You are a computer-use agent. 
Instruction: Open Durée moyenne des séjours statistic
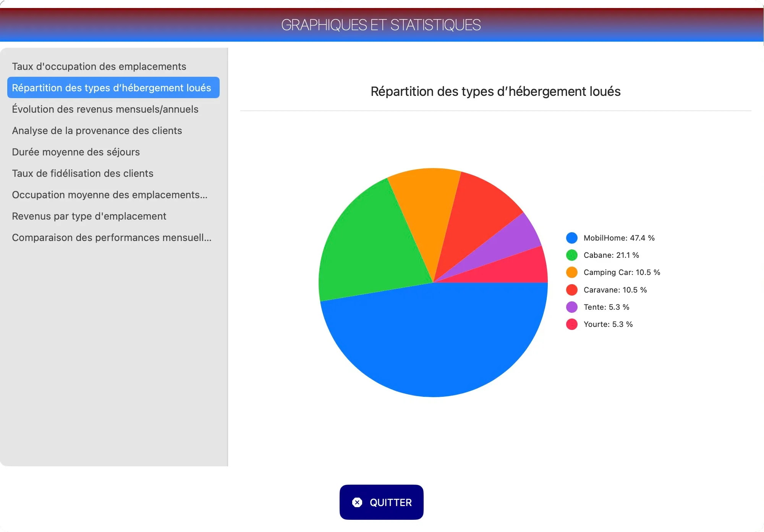pyautogui.click(x=113, y=152)
